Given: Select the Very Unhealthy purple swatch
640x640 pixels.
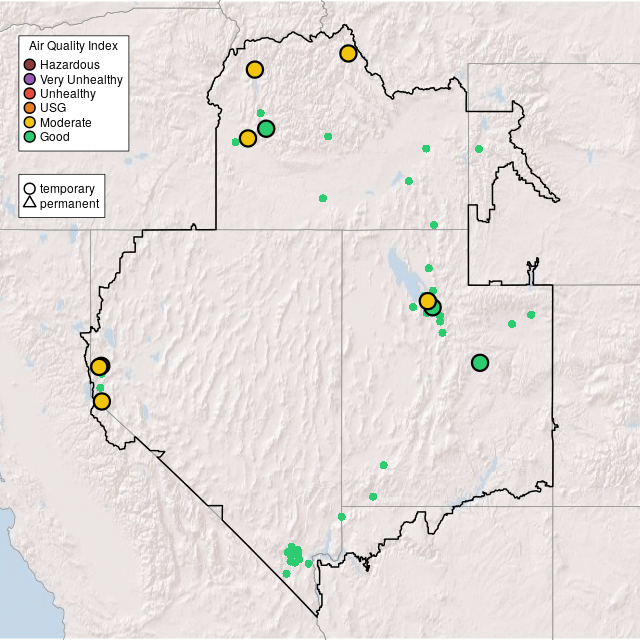Looking at the screenshot, I should pos(30,79).
